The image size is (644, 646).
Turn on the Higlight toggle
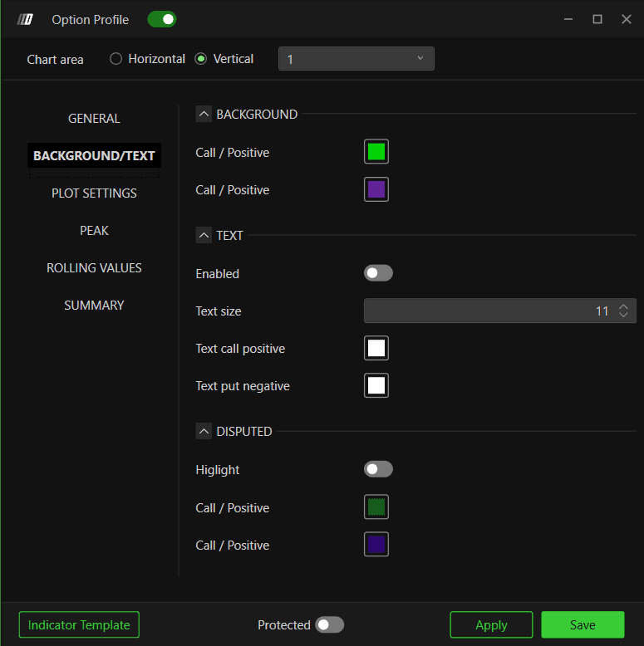tap(378, 469)
